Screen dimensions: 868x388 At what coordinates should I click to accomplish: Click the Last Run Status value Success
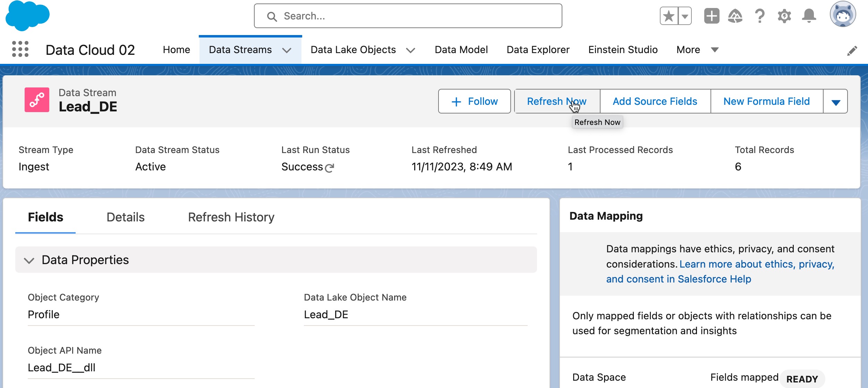[x=302, y=167]
